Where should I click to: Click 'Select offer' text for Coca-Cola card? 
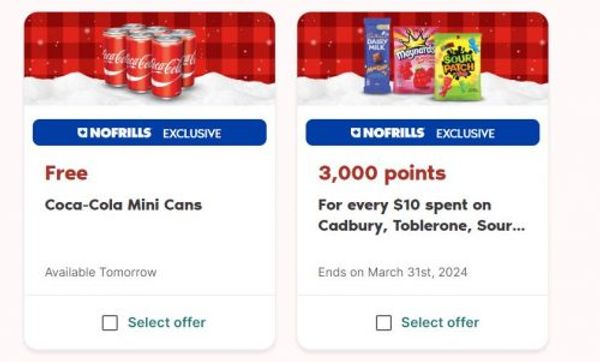(x=167, y=323)
